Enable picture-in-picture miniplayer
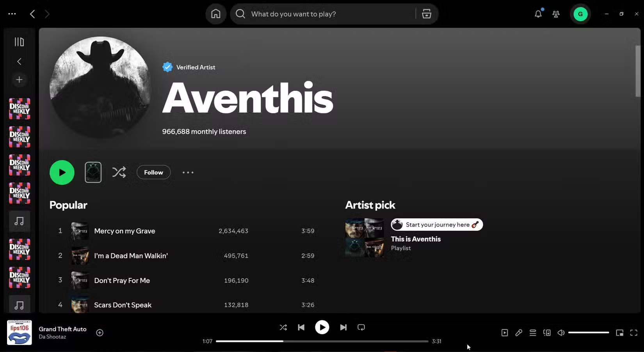 pyautogui.click(x=619, y=333)
